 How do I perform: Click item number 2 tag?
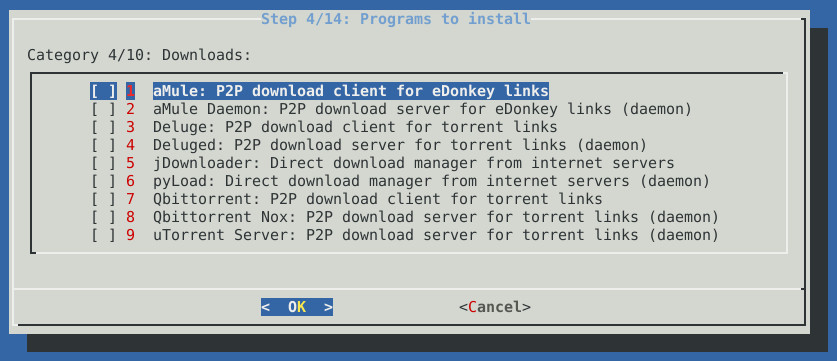click(130, 109)
